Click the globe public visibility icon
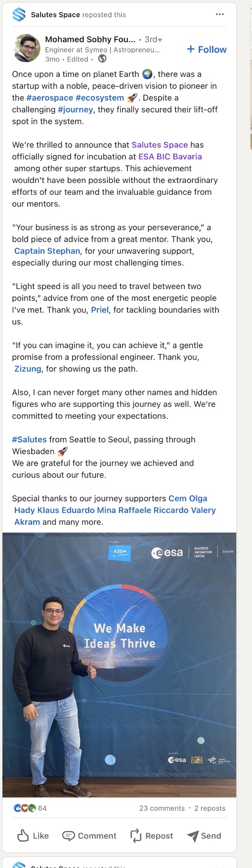The height and width of the screenshot is (868, 252). point(102,59)
